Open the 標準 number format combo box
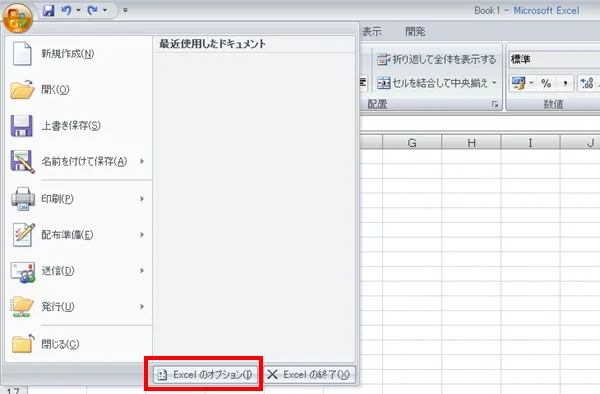 tap(554, 59)
